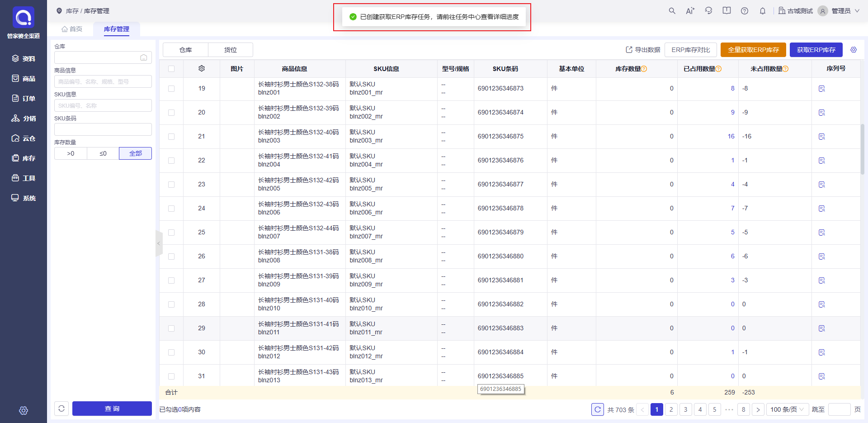Viewport: 868px width, 423px height.
Task: Open serial number icon for row 27
Action: coord(822,280)
